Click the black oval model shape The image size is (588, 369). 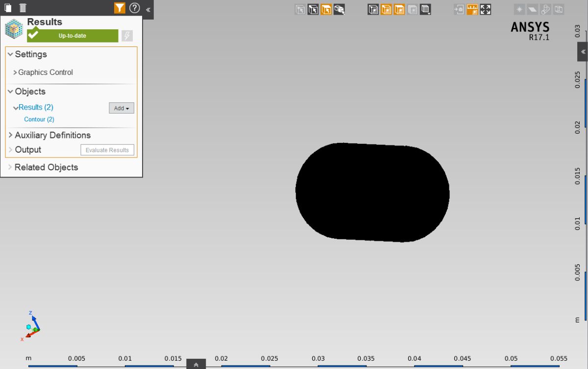(372, 192)
